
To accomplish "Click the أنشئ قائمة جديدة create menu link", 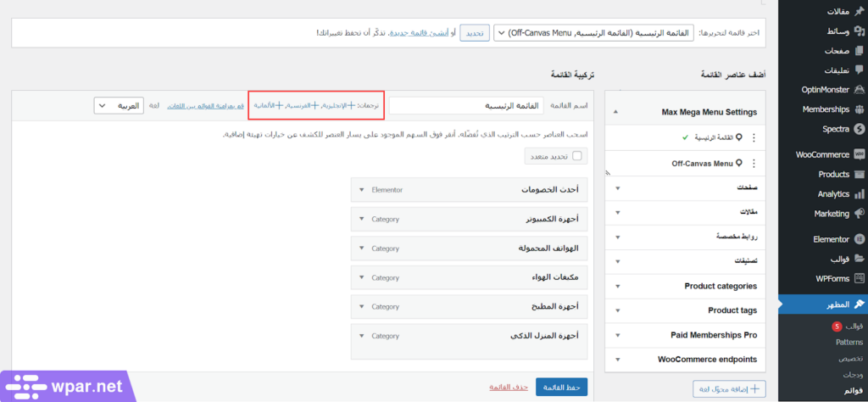I will (410, 33).
